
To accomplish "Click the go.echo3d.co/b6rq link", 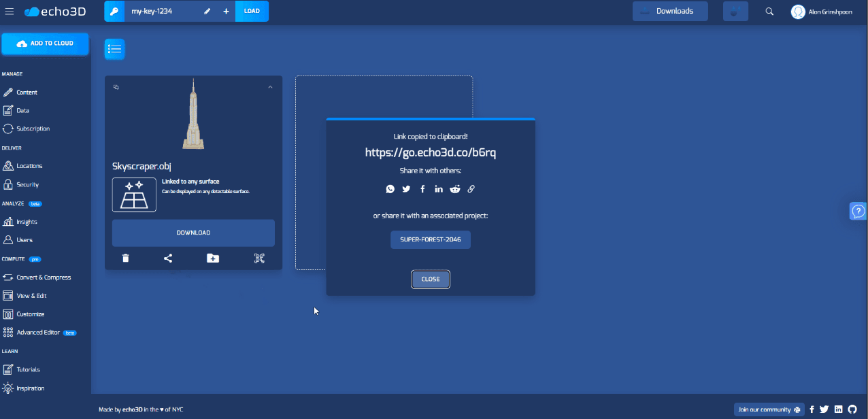I will click(x=431, y=152).
